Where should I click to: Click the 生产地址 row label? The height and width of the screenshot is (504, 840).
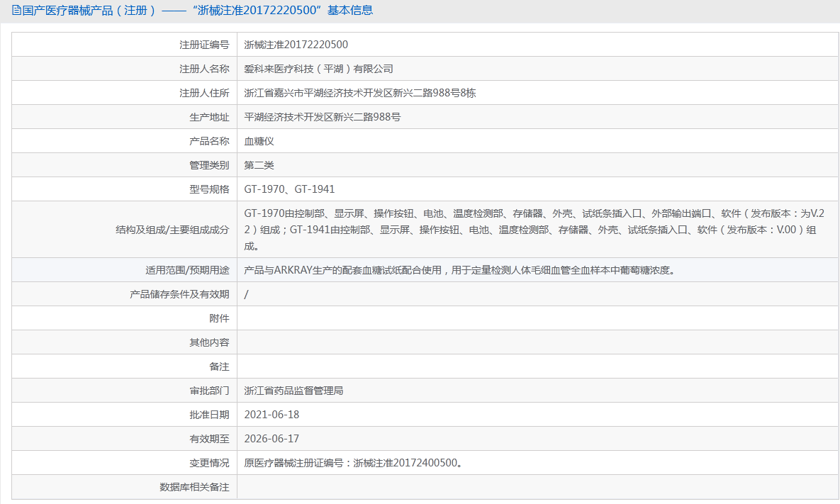209,117
